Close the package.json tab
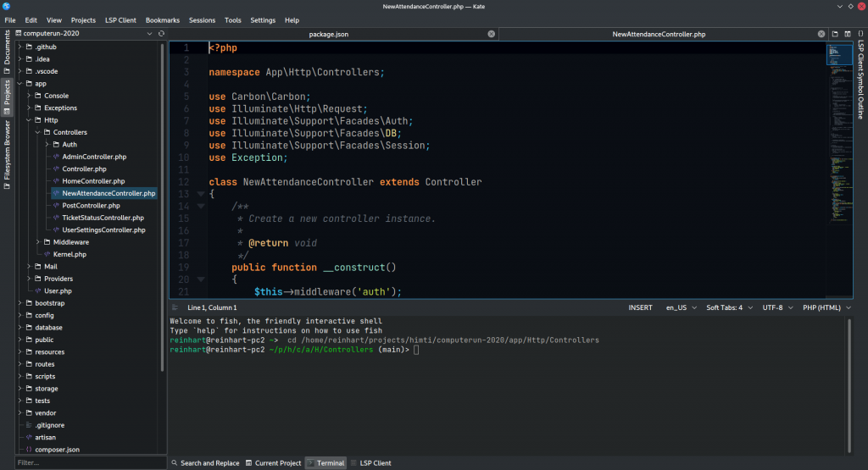868x470 pixels. click(492, 34)
